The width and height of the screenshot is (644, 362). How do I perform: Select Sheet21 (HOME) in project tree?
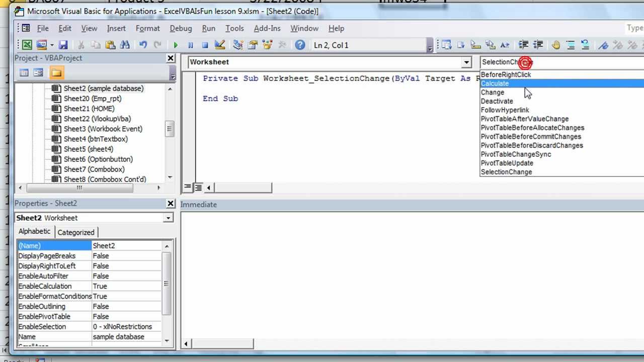(89, 109)
